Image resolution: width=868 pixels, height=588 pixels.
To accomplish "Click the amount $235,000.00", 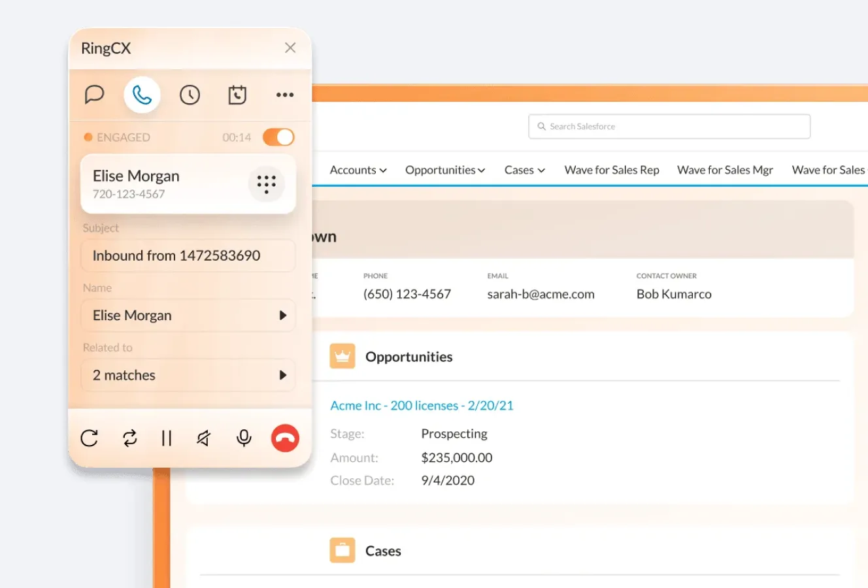I will click(457, 457).
